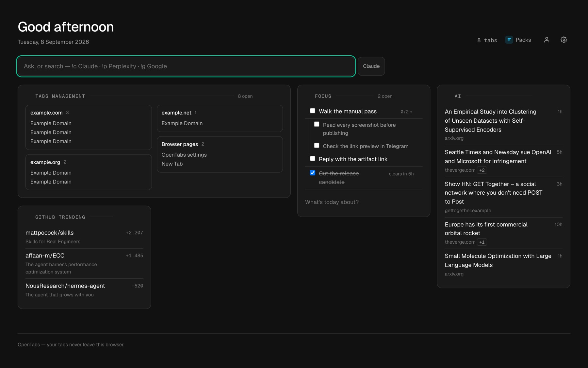
Task: Open the user account profile icon
Action: [547, 40]
